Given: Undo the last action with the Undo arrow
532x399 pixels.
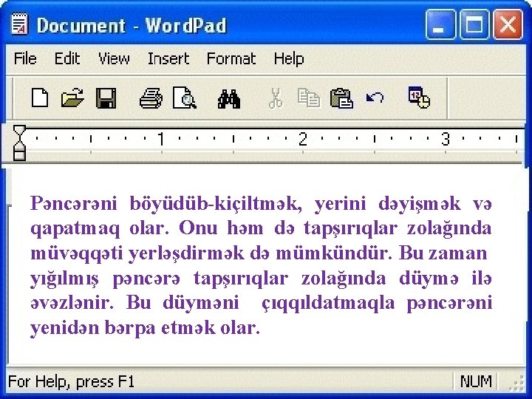Looking at the screenshot, I should [375, 98].
